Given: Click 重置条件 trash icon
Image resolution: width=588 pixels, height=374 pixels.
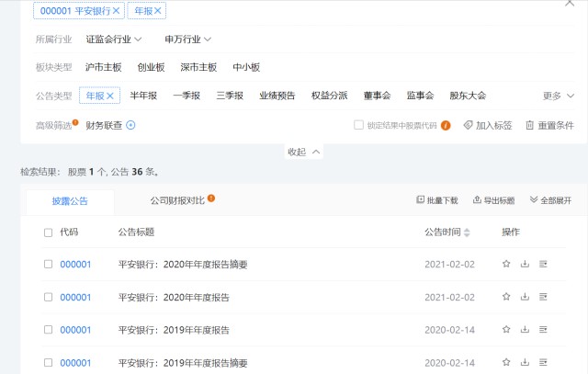Looking at the screenshot, I should (x=529, y=125).
